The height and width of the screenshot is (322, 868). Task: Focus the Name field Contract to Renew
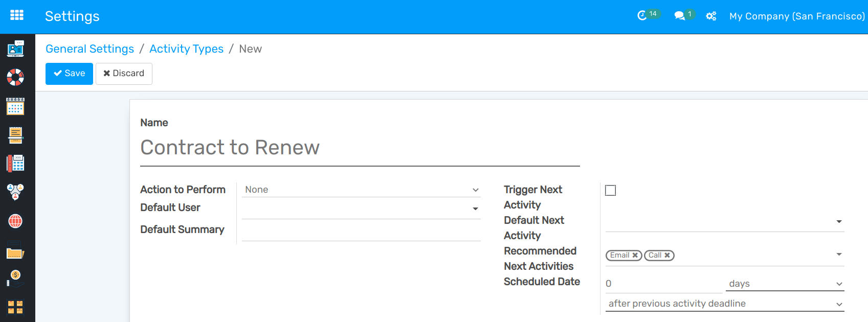point(360,148)
